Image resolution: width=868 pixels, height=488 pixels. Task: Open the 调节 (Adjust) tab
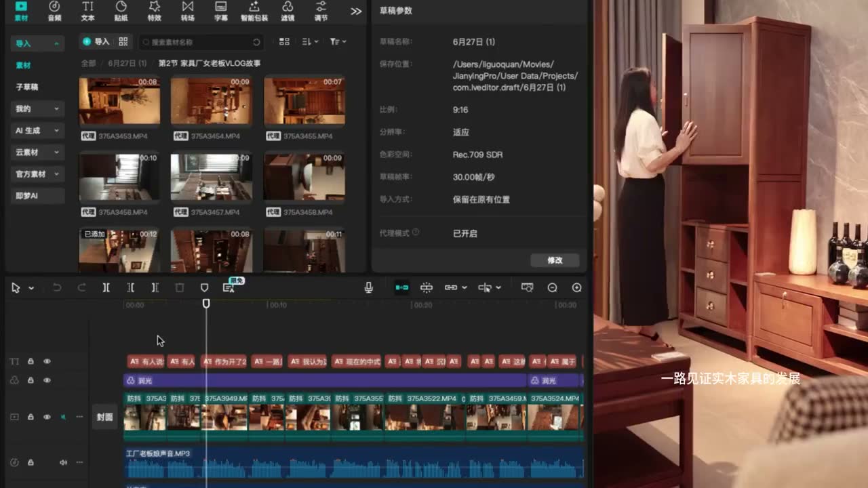click(321, 11)
